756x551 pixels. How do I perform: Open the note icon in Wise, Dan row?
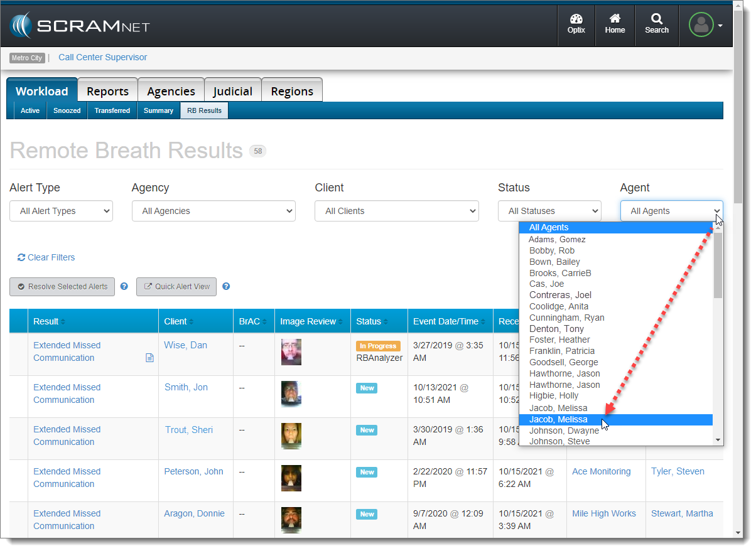(x=149, y=358)
